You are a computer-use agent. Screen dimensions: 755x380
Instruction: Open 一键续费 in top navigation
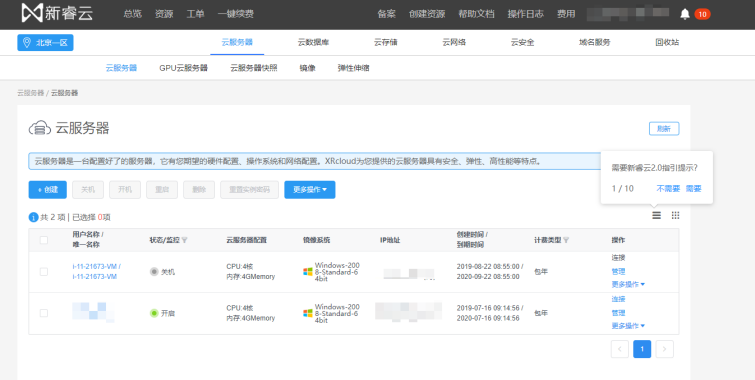[x=235, y=14]
